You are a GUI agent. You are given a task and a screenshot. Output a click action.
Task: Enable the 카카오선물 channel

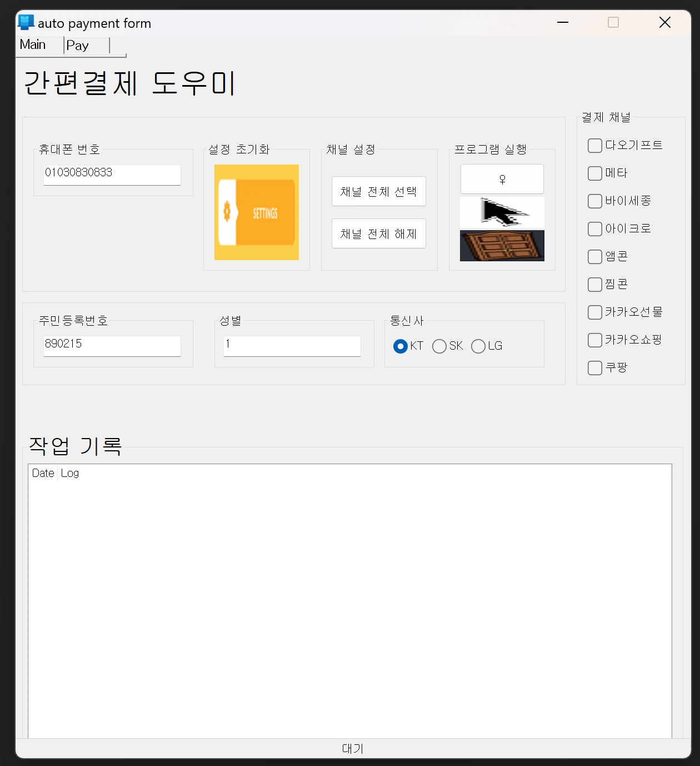[594, 312]
